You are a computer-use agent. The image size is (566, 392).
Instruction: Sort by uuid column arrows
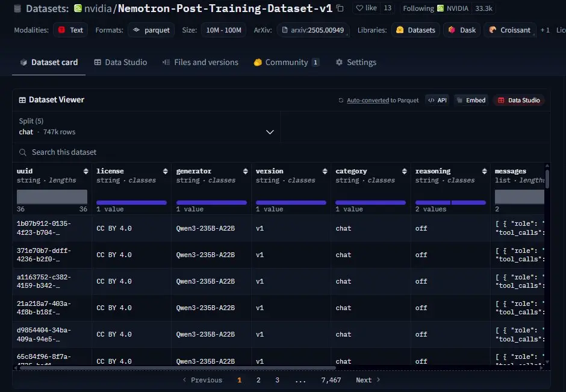pyautogui.click(x=86, y=171)
